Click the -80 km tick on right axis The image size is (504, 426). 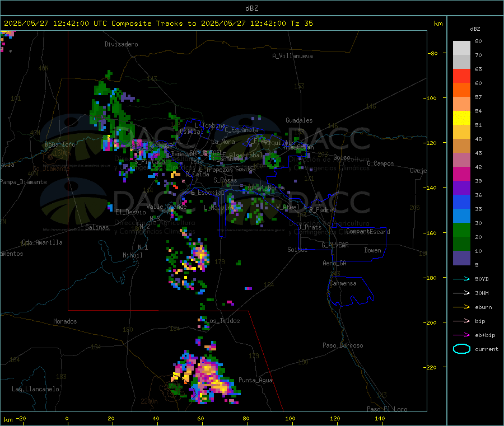[433, 53]
